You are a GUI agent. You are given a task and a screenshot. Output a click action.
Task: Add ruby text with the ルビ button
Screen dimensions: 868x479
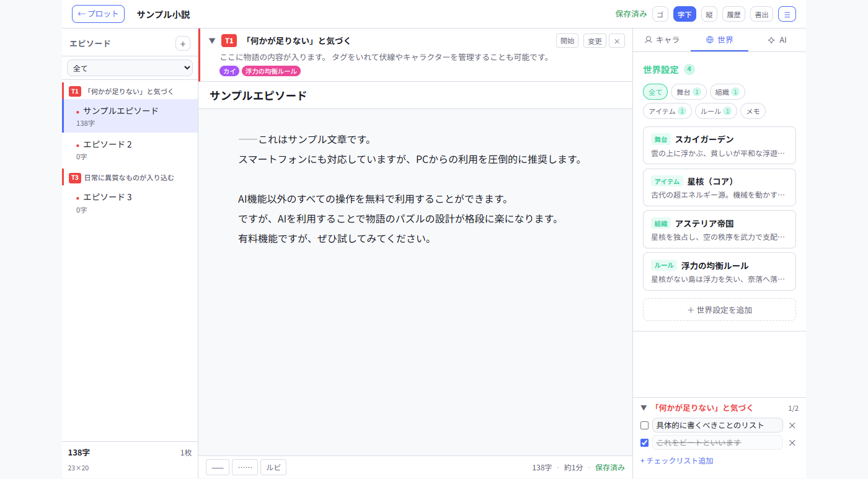point(273,467)
